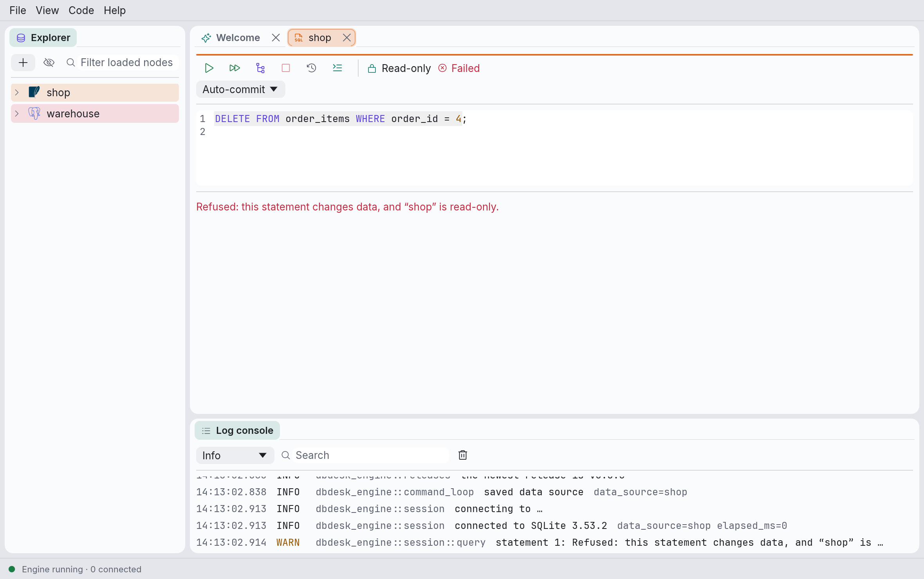Viewport: 924px width, 579px height.
Task: Click the warehouse PostgreSQL elephant icon
Action: tap(34, 113)
